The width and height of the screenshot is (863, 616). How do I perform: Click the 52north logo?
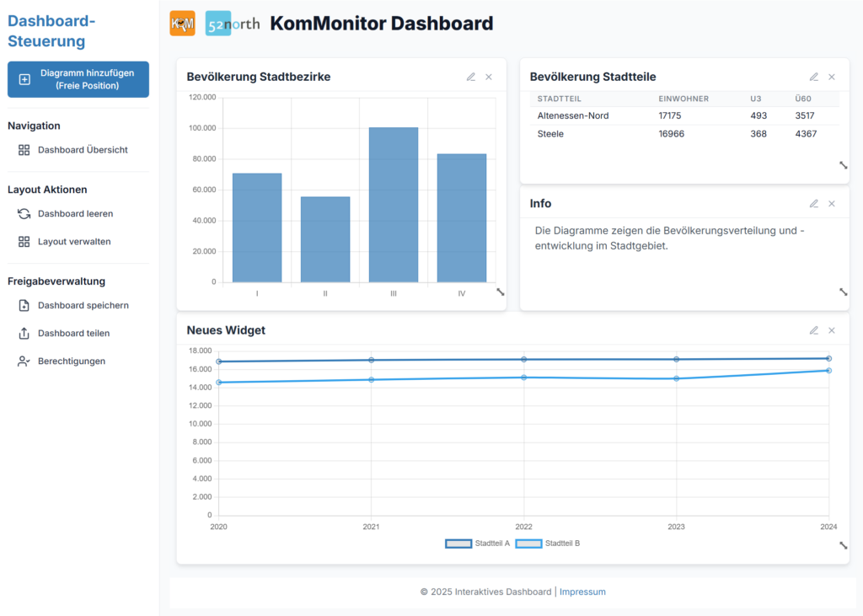tap(233, 23)
